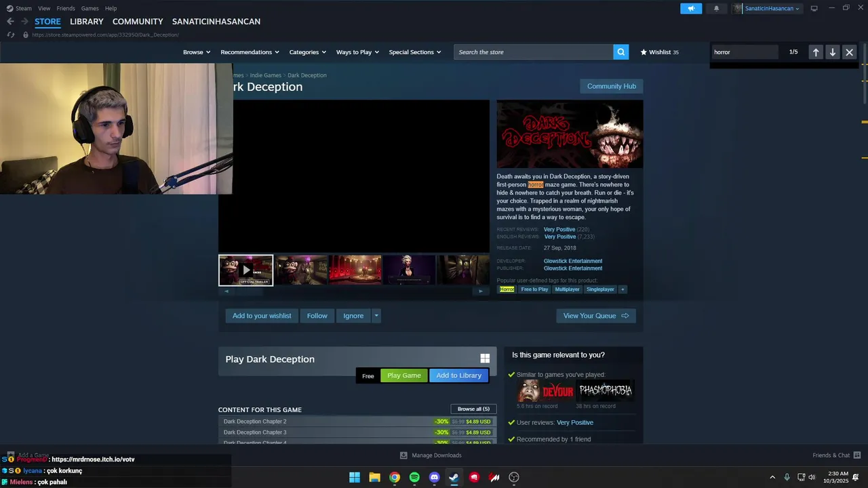Expand Special Sections dropdown
The height and width of the screenshot is (488, 868).
[x=414, y=52]
